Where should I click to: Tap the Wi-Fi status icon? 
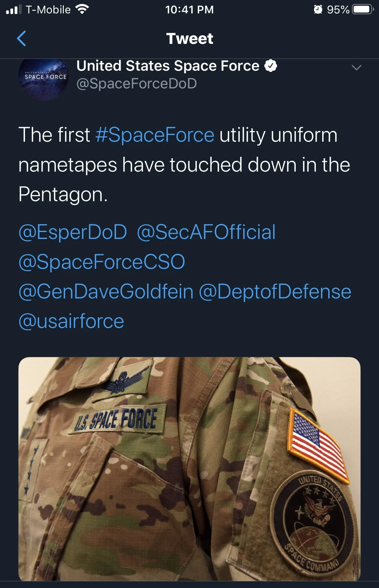(x=82, y=9)
